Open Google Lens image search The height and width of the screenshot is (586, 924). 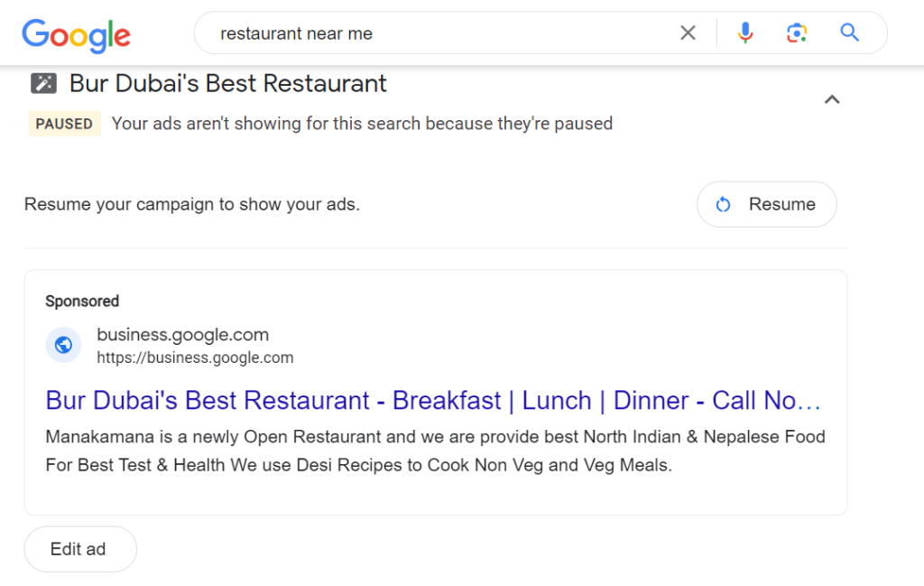tap(796, 33)
